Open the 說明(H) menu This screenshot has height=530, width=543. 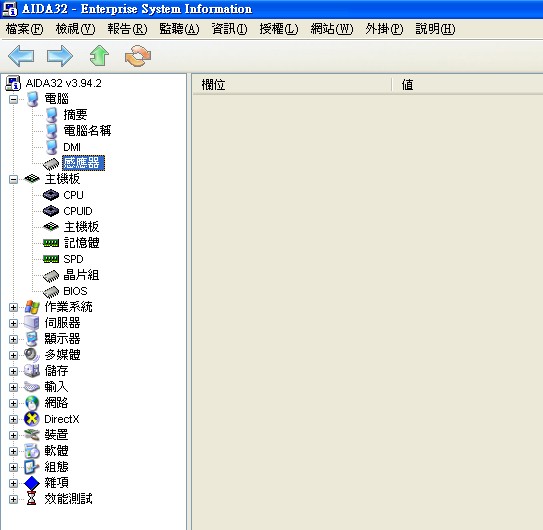click(435, 29)
